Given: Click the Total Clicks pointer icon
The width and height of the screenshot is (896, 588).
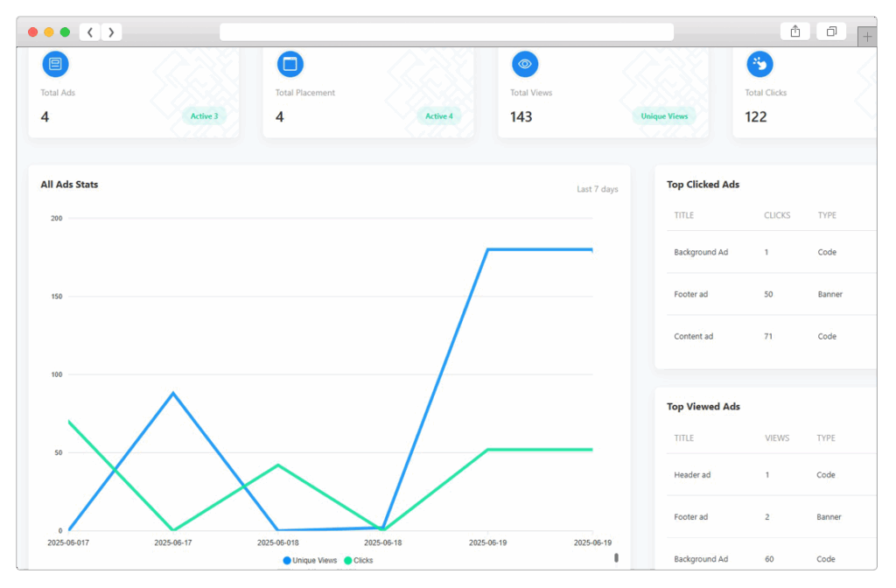Looking at the screenshot, I should tap(759, 64).
